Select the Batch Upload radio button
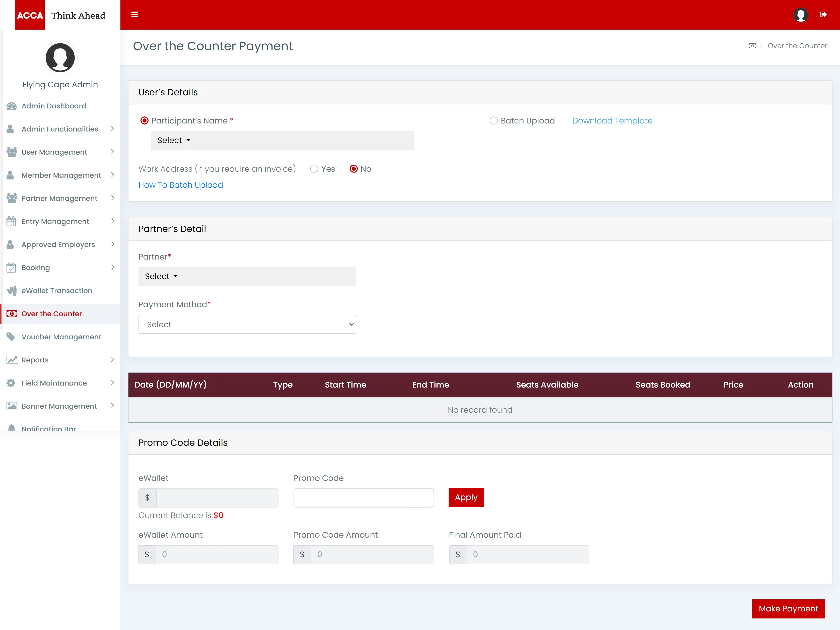The image size is (840, 630). click(493, 120)
